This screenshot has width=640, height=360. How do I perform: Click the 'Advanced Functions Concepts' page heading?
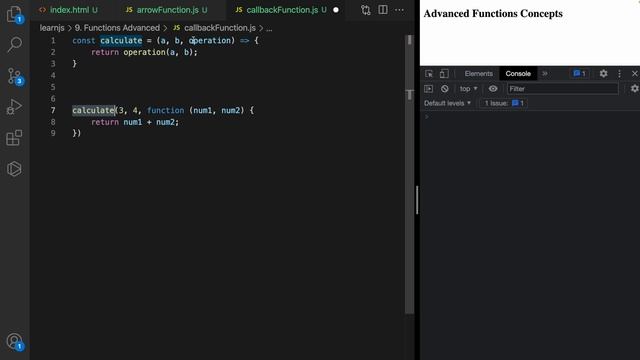493,13
